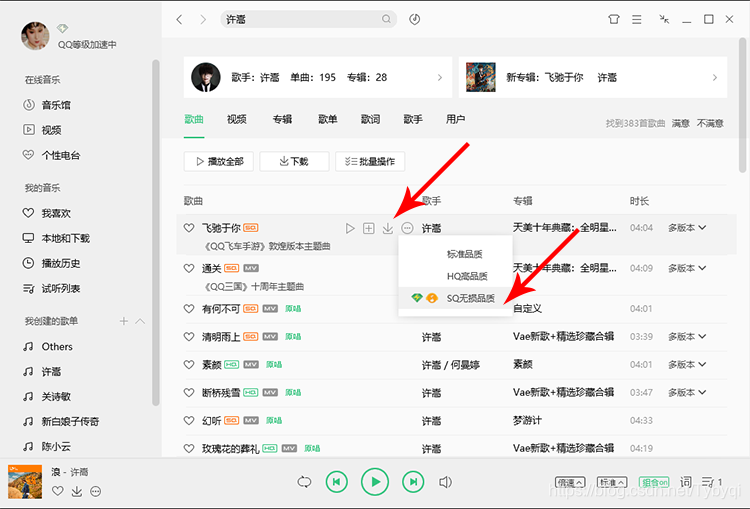Screen dimensions: 750x509
Task: Open the 标准 quality dropdown in player bar
Action: 612,482
